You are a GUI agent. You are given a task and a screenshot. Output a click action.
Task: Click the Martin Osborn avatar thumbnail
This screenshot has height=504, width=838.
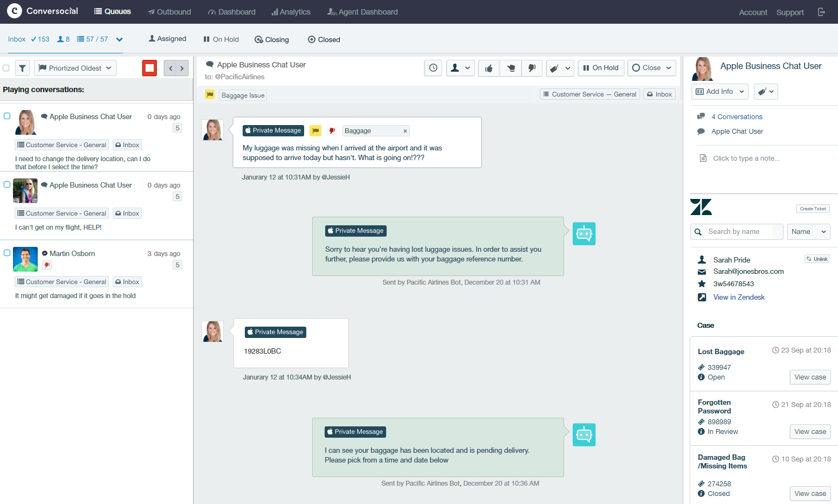[x=25, y=259]
